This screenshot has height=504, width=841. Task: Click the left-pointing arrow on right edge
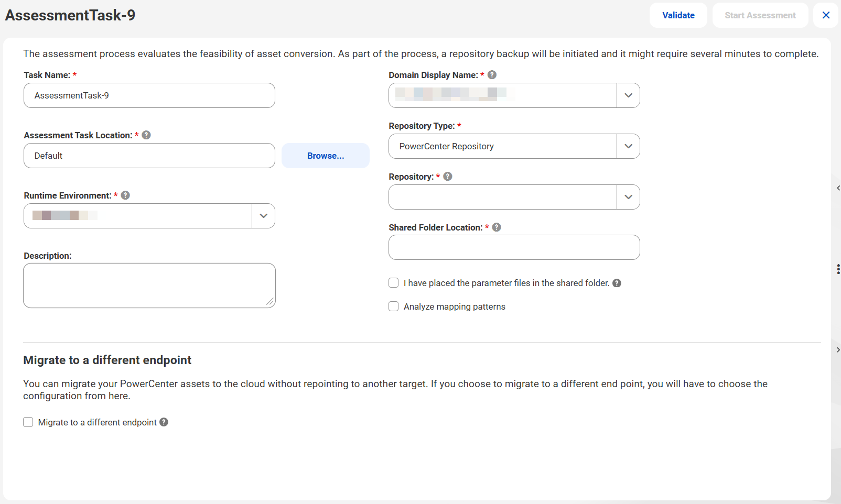pyautogui.click(x=838, y=188)
